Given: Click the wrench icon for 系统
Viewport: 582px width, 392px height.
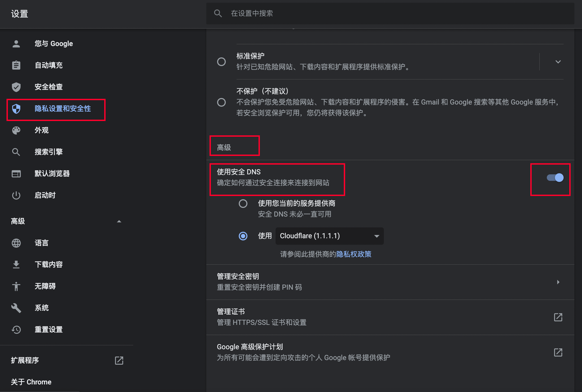Looking at the screenshot, I should (x=16, y=308).
